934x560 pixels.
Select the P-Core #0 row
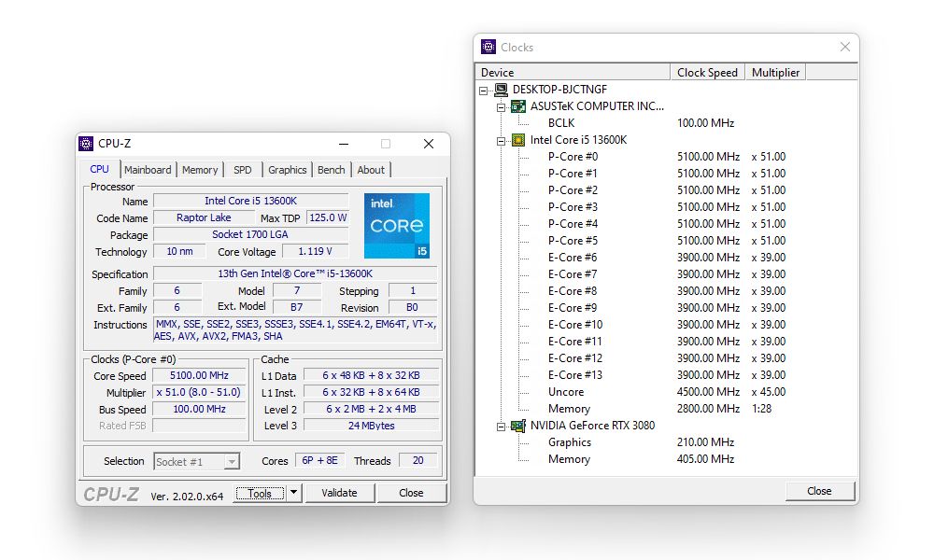(666, 157)
